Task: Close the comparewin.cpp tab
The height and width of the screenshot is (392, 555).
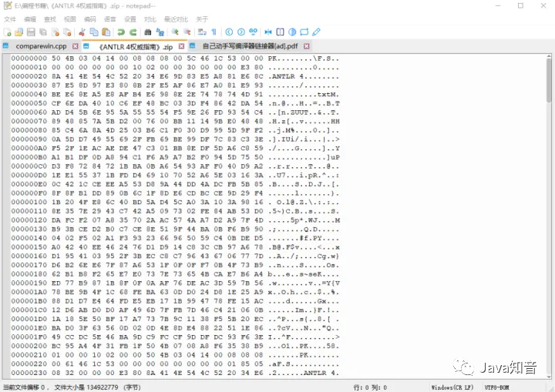Action: 75,46
